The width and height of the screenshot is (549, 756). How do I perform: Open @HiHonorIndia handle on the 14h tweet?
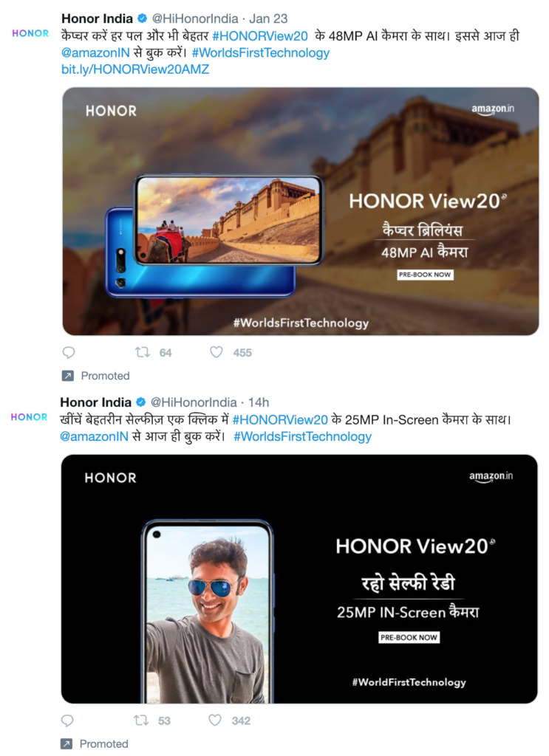194,402
